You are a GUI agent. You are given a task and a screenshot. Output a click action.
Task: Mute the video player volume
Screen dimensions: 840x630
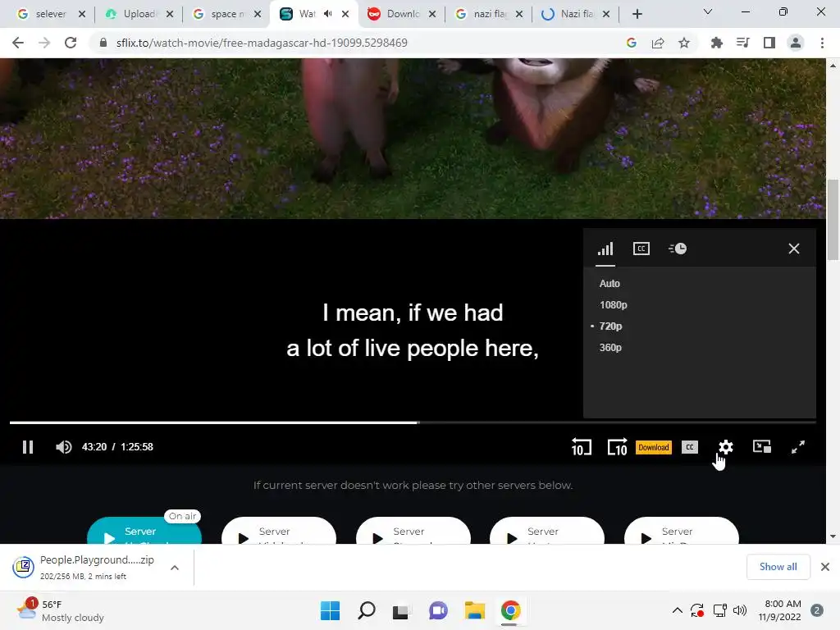coord(64,447)
